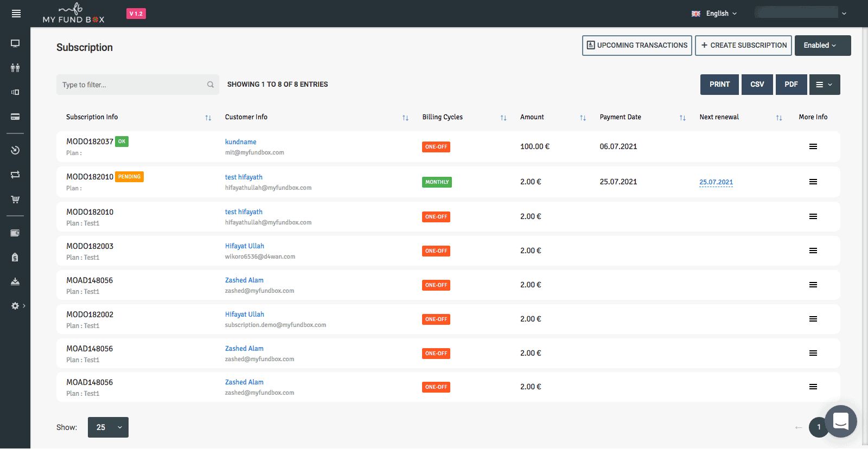Open column visibility list menu

click(824, 85)
